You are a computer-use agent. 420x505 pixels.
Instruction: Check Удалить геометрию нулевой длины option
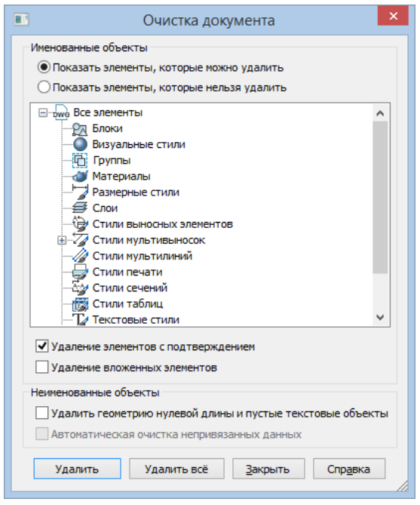pos(42,413)
